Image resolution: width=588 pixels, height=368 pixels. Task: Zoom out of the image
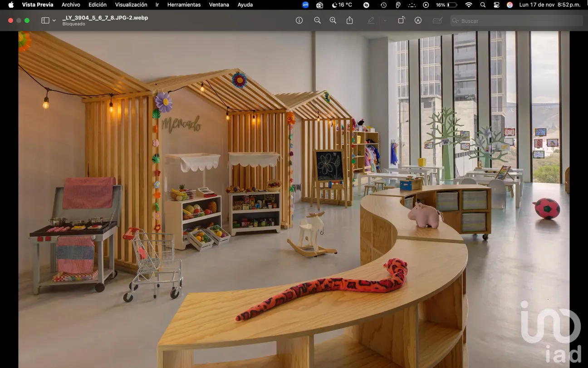coord(317,20)
